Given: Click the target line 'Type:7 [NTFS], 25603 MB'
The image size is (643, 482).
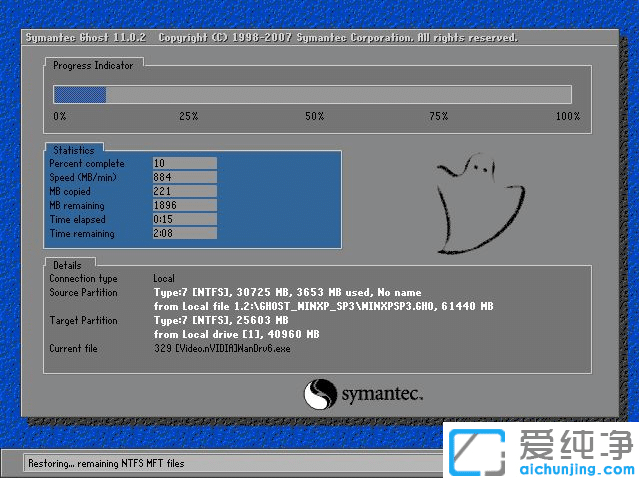Looking at the screenshot, I should coord(221,320).
